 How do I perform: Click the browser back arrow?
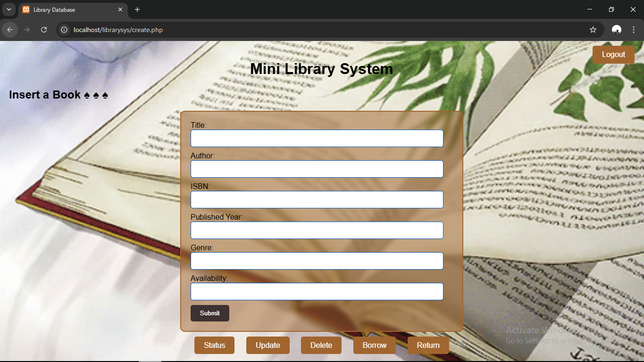(x=10, y=30)
